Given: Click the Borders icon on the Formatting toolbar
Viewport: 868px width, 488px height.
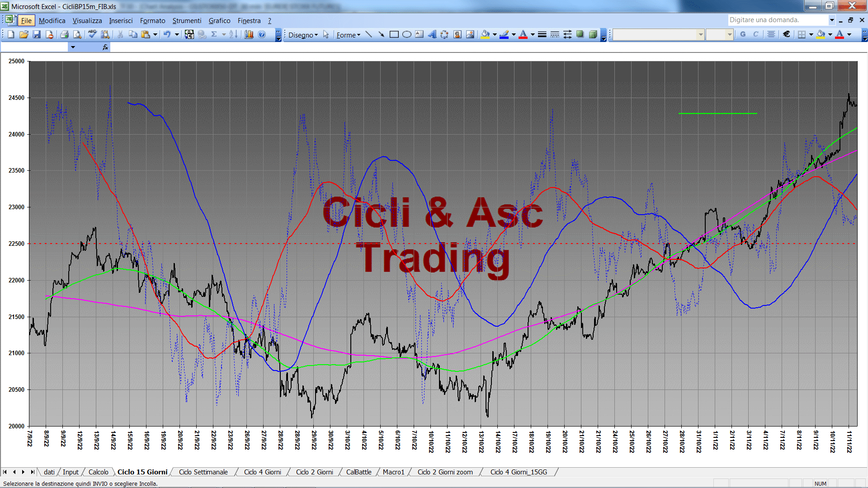Looking at the screenshot, I should click(x=802, y=34).
